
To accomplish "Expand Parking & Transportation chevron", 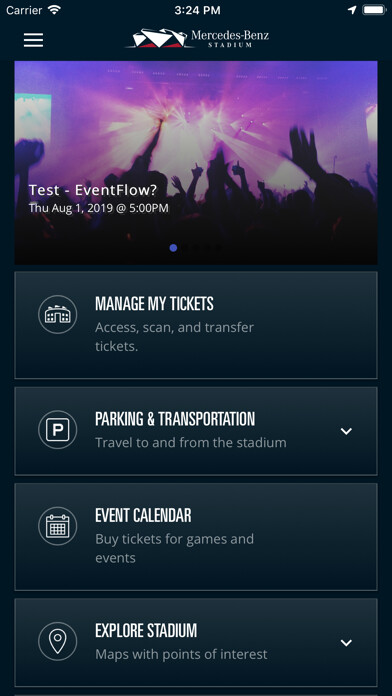I will pyautogui.click(x=346, y=431).
